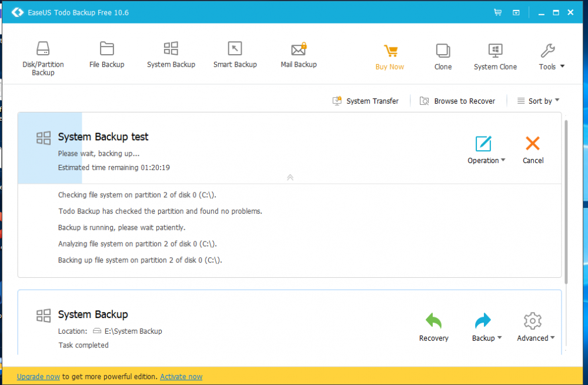588x385 pixels.
Task: Open Disk/Partition Backup tool
Action: (x=43, y=58)
